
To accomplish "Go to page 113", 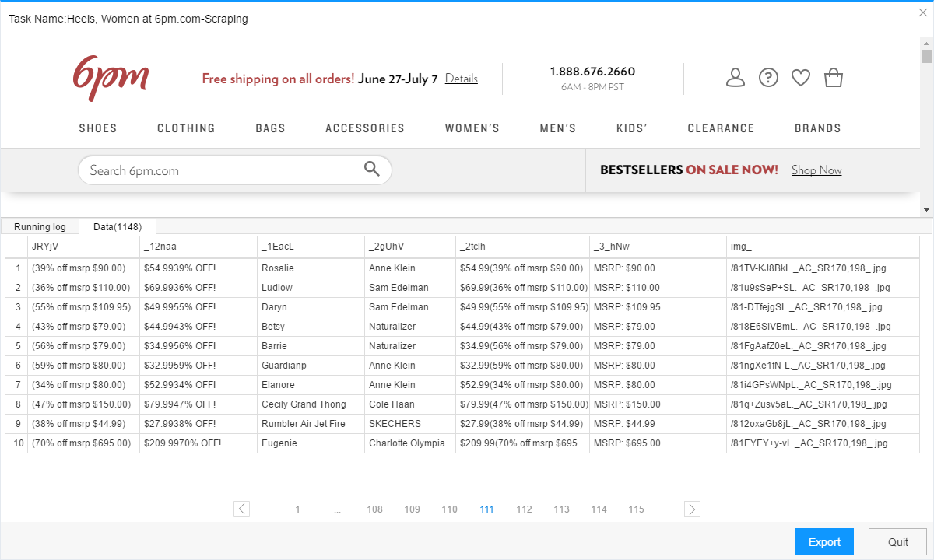I will point(562,509).
